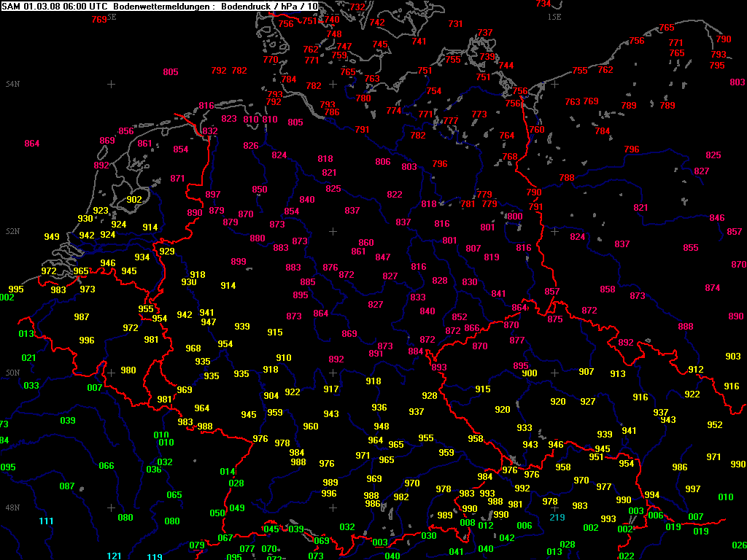The width and height of the screenshot is (747, 560).
Task: Pick the cyan 121 pressure value
Action: coord(115,556)
